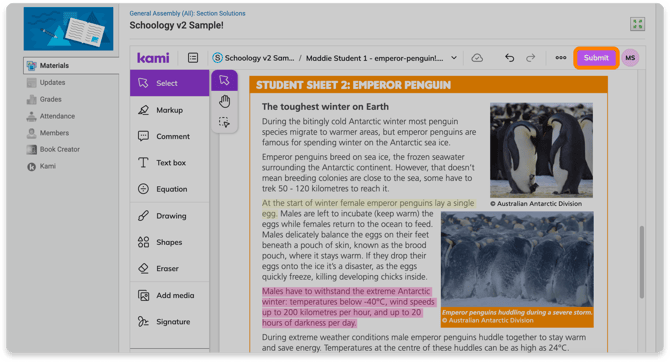
Task: Select the Drawing tool
Action: point(169,216)
